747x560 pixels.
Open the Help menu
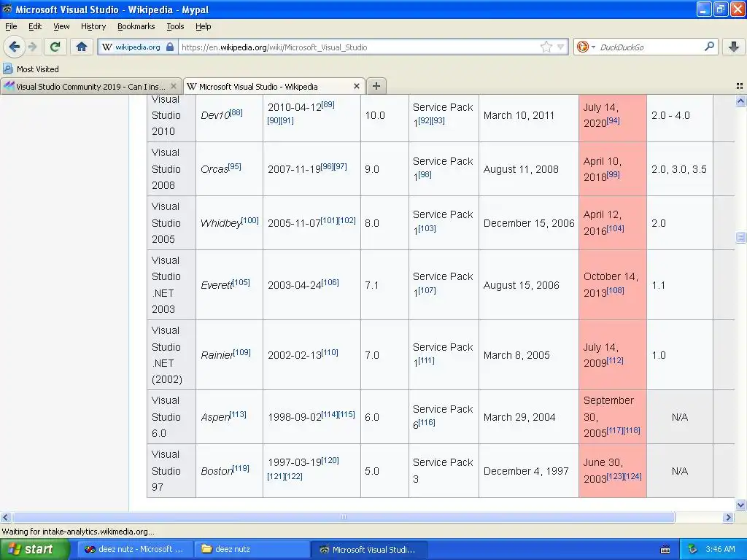(x=203, y=26)
